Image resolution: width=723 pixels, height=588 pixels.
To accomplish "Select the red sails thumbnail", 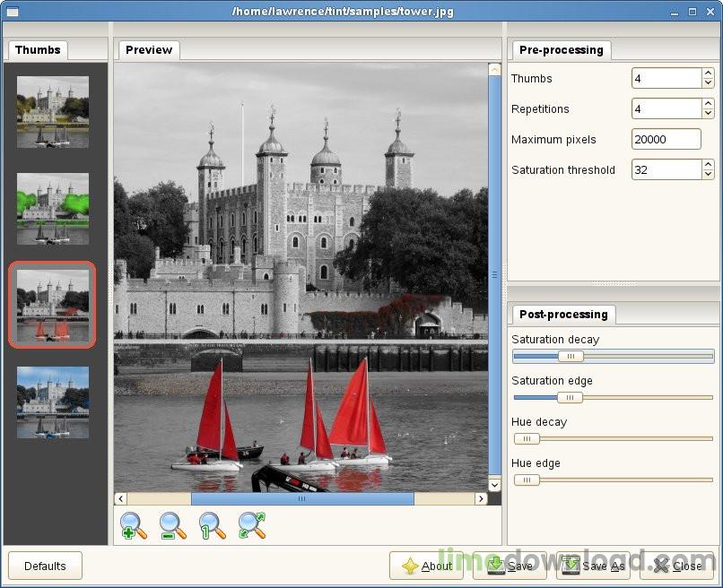I will pyautogui.click(x=53, y=305).
